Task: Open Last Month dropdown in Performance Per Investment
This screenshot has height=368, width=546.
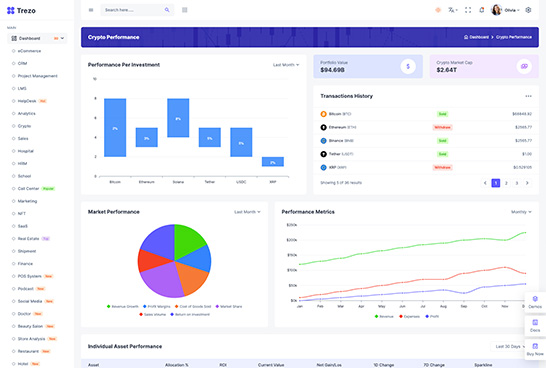Action: click(286, 65)
